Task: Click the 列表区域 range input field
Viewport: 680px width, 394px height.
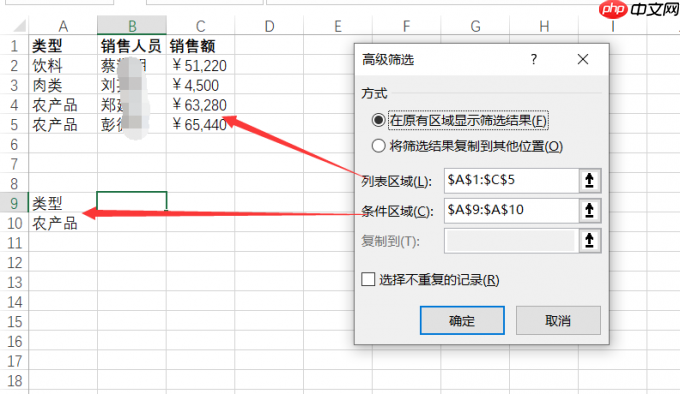Action: [x=512, y=180]
